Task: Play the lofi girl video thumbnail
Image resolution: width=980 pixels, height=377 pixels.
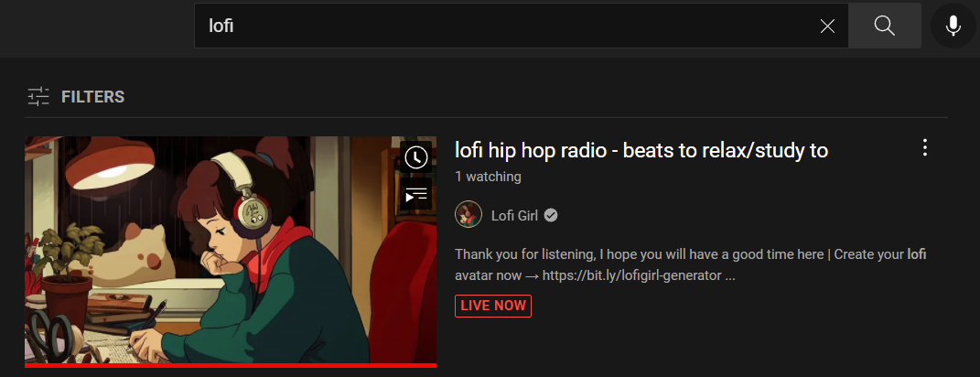Action: [x=231, y=250]
